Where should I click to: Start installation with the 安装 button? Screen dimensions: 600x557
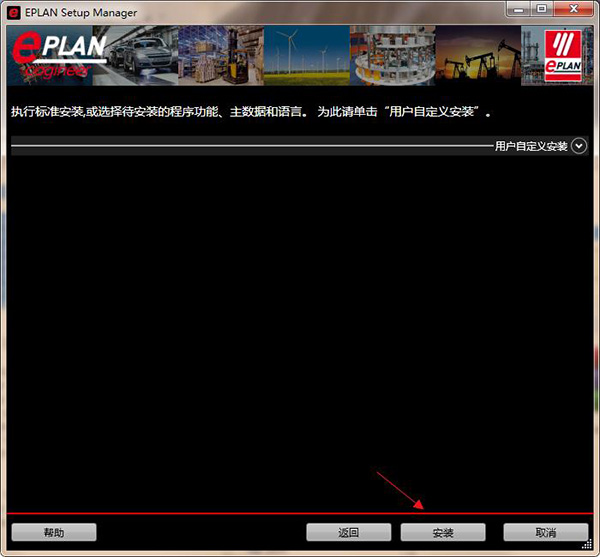pos(443,532)
